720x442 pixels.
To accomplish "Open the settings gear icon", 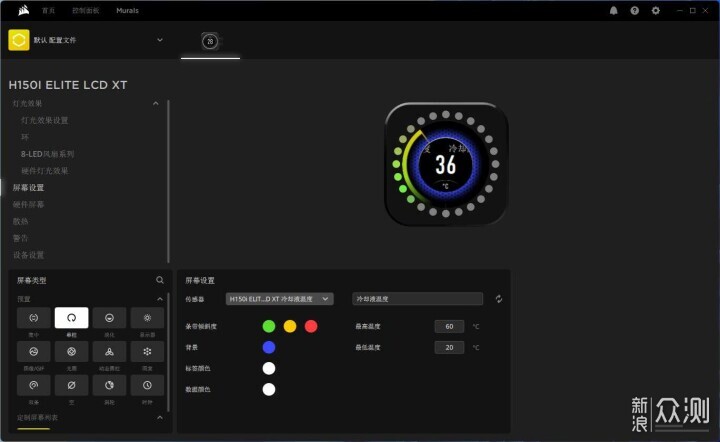I will click(656, 11).
